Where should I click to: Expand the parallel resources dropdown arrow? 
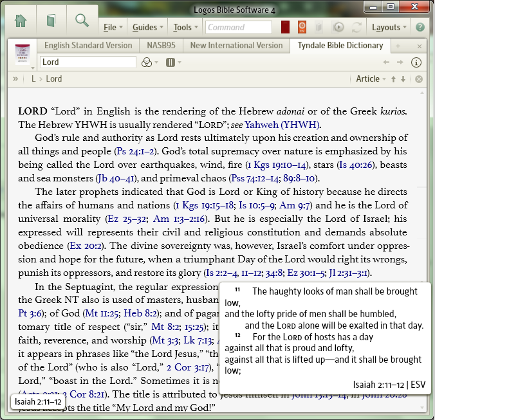(180, 62)
